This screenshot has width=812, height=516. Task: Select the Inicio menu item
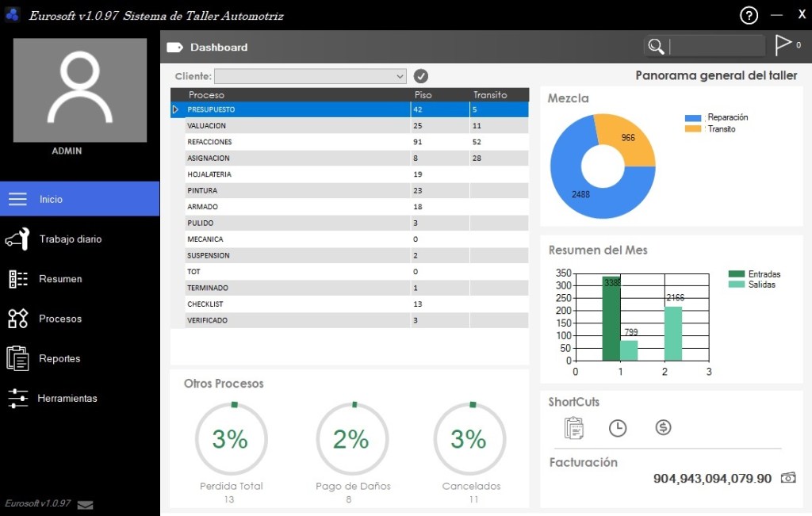point(79,199)
